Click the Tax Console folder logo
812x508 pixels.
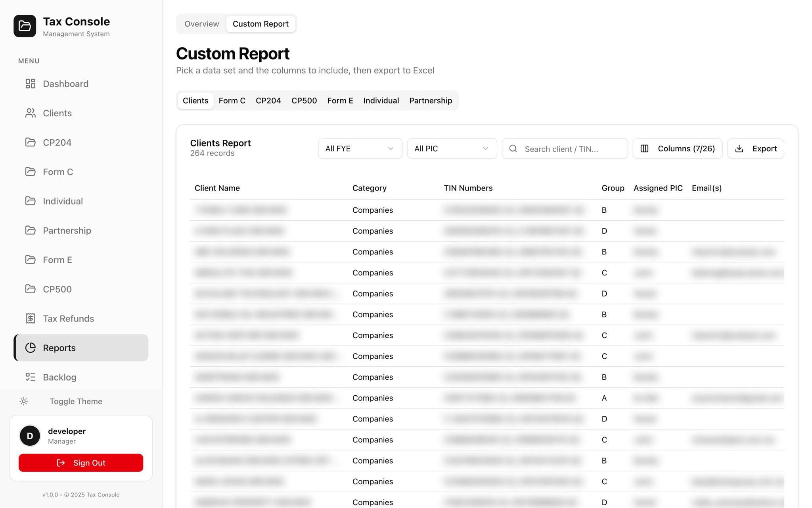25,26
